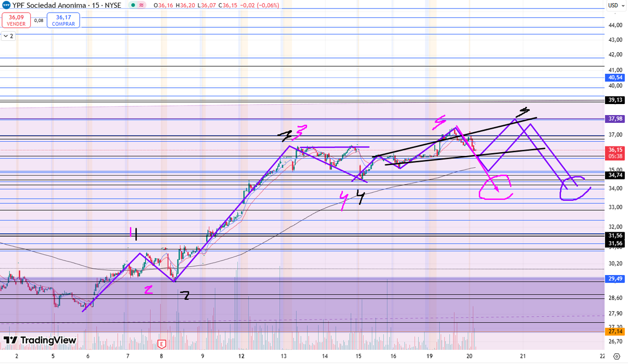628x364 pixels.
Task: Click the 32,00 price axis value
Action: pos(614,227)
